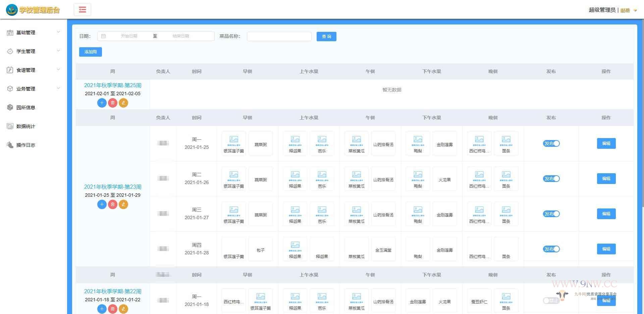Open the 超级管理员 user dropdown arrow

[x=635, y=10]
